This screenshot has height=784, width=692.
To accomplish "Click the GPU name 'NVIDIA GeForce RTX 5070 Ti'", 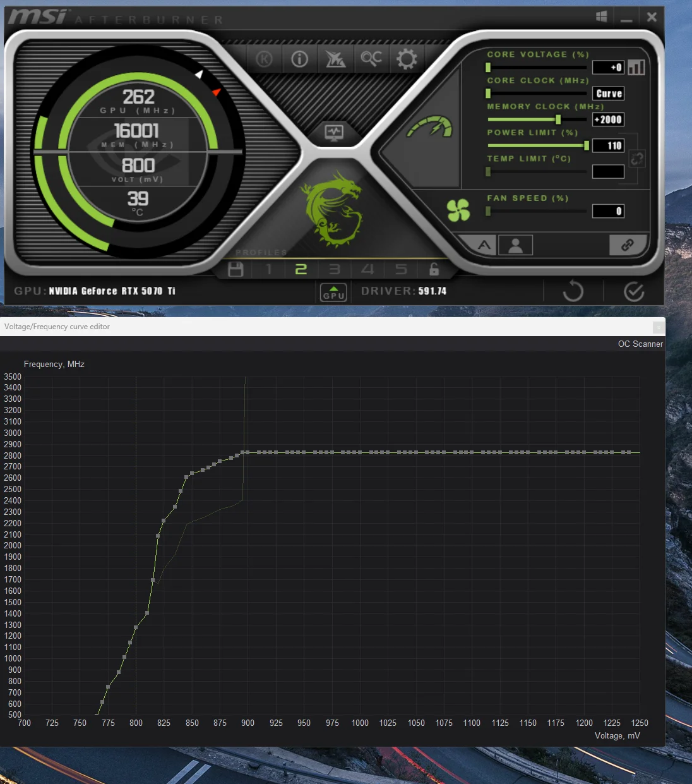I will tap(112, 291).
